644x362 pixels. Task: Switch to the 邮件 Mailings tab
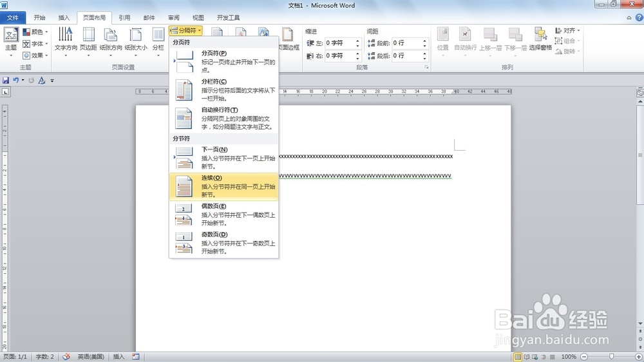coord(149,17)
